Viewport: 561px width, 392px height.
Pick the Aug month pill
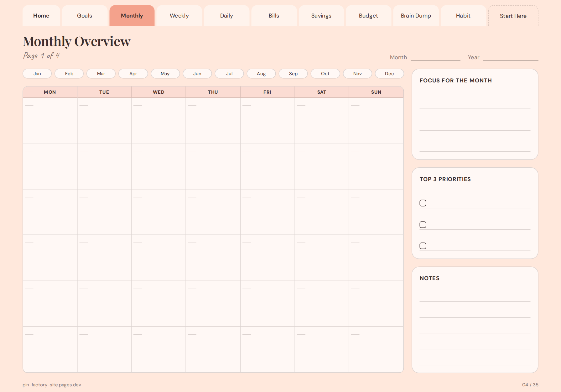(261, 74)
